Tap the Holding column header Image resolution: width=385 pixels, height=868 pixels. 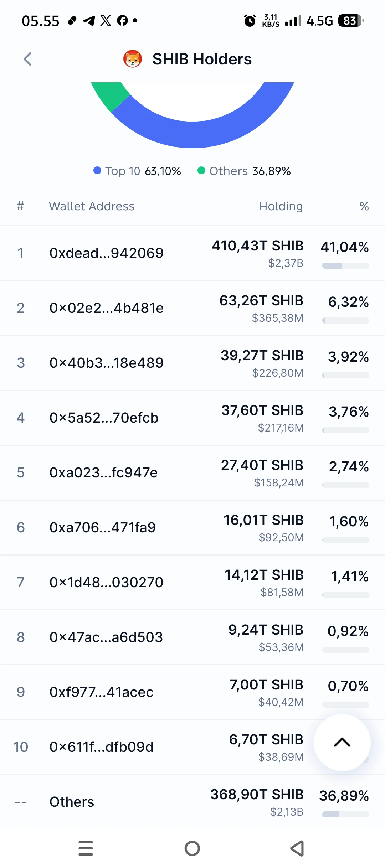tap(281, 206)
